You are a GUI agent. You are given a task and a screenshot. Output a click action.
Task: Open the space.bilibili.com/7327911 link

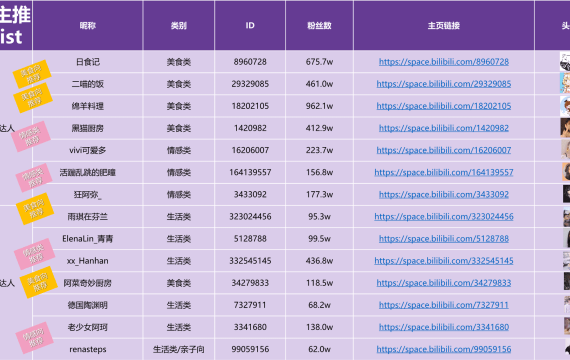click(x=443, y=305)
